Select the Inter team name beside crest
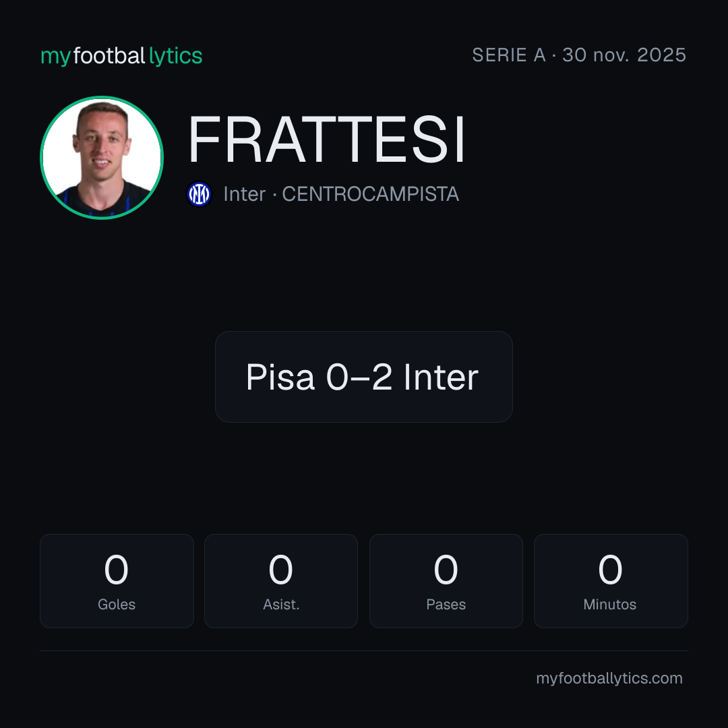Screen dimensions: 728x728 244,194
